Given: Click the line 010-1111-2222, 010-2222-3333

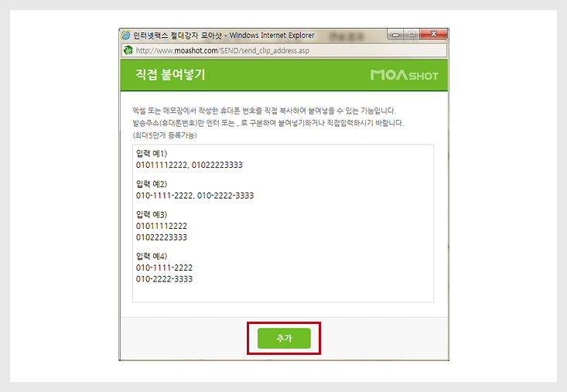Looking at the screenshot, I should (195, 196).
